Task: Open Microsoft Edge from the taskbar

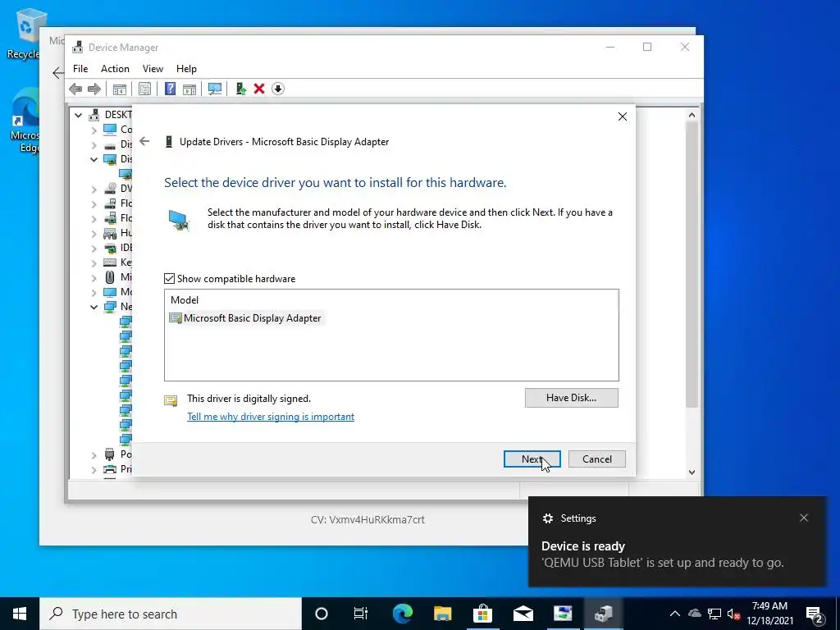Action: pyautogui.click(x=403, y=614)
